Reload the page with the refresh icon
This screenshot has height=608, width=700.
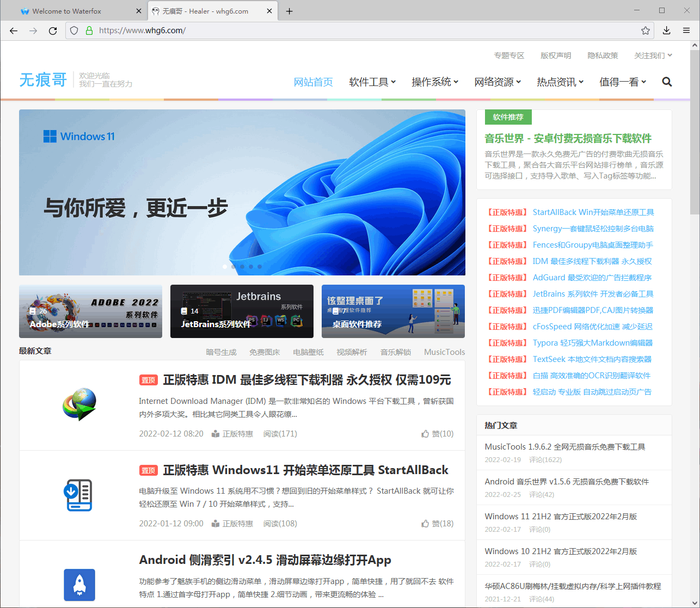point(53,30)
